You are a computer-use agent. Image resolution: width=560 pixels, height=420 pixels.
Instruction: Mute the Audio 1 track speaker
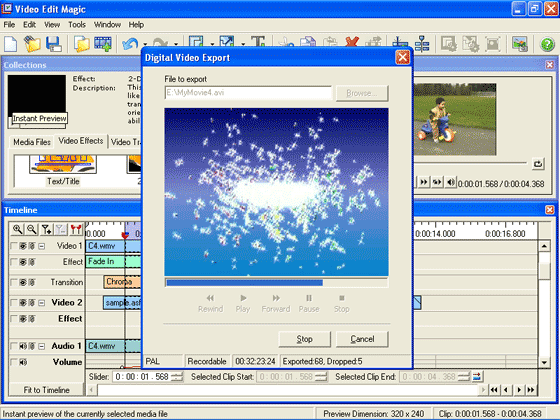[23, 346]
